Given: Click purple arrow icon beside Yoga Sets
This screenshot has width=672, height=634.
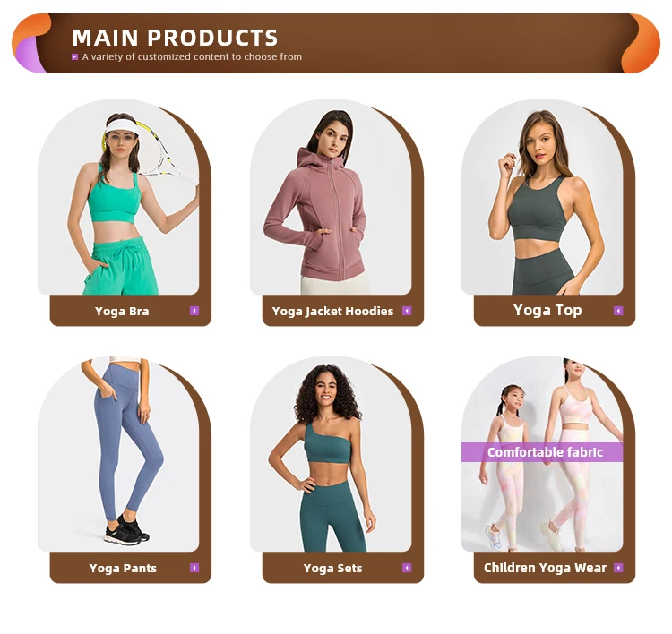Looking at the screenshot, I should [x=407, y=568].
